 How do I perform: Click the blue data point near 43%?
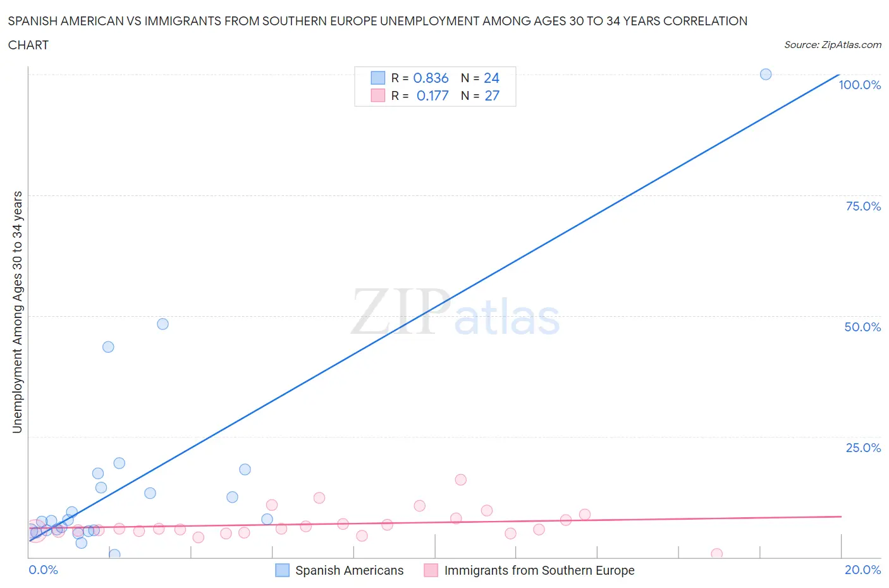click(x=108, y=346)
